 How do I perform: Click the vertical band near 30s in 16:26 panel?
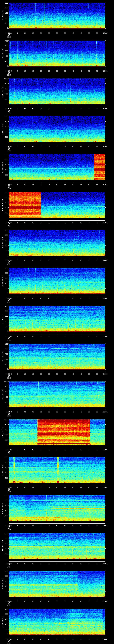tap(58, 470)
